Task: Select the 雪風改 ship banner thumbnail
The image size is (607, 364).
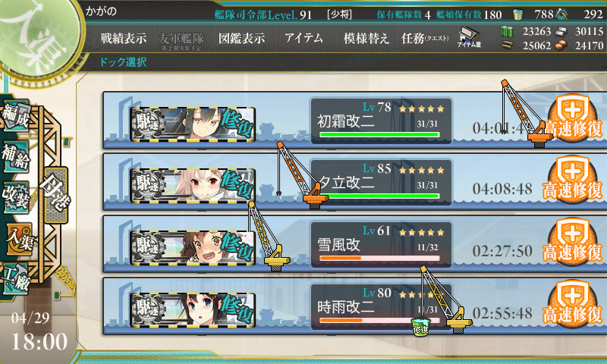Action: [x=193, y=247]
